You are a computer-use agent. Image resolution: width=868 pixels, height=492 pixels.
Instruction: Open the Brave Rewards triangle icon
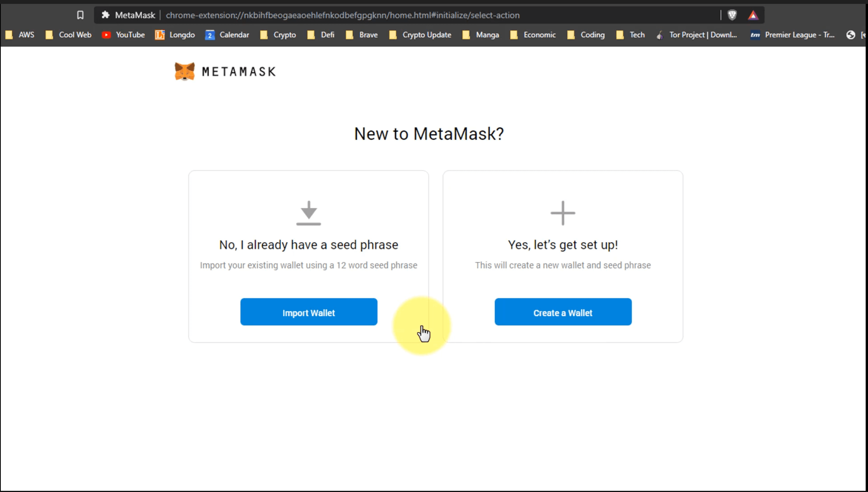753,15
